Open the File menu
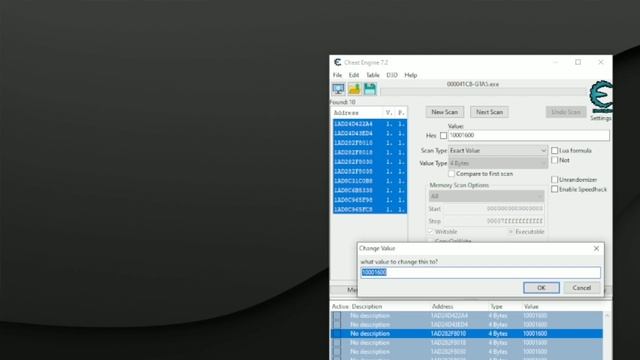The width and height of the screenshot is (640, 360). click(x=337, y=75)
